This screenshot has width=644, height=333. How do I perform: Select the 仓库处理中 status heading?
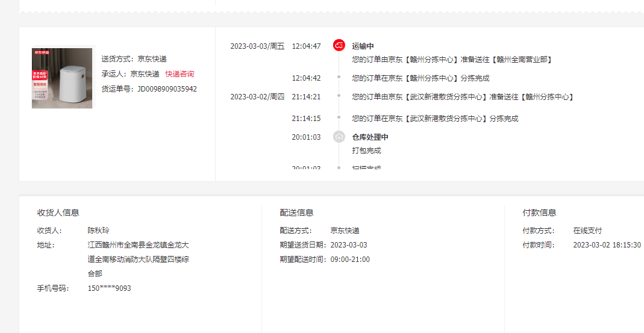(370, 137)
